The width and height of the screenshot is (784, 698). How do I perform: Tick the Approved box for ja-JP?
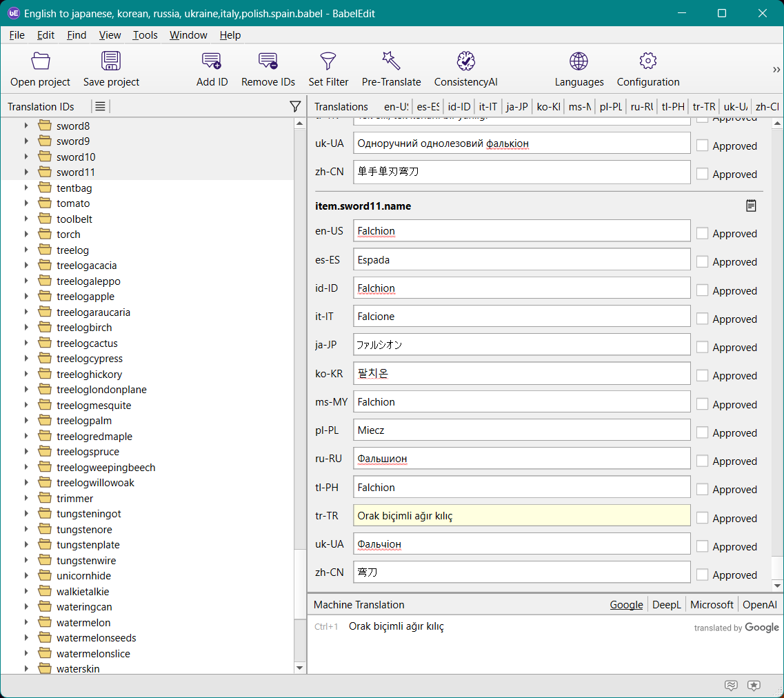tap(703, 348)
